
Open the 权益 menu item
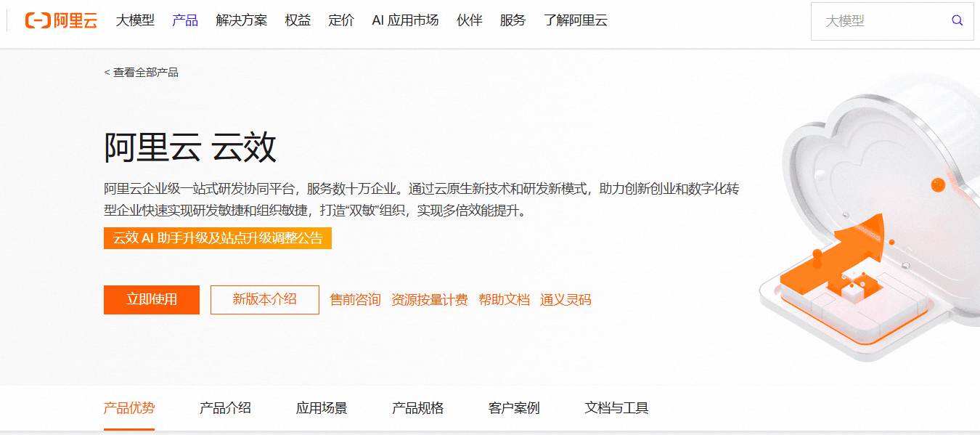tap(298, 20)
